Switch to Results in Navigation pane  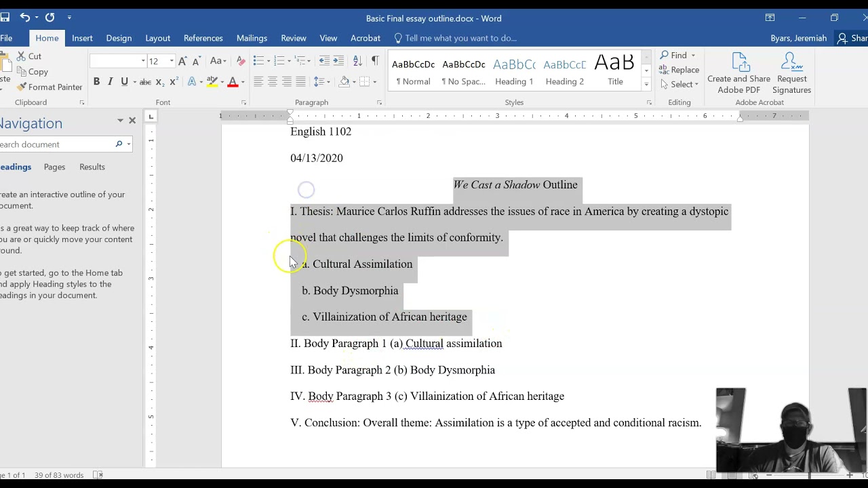(92, 167)
